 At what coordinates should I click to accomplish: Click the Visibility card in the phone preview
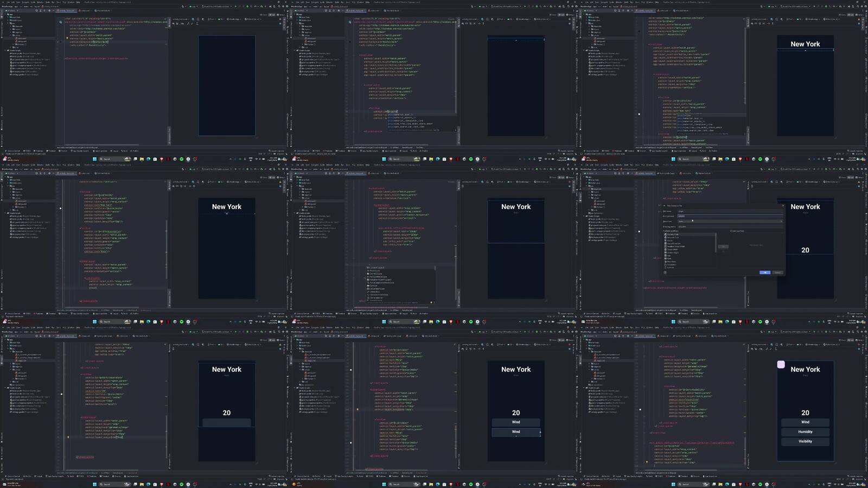[805, 441]
